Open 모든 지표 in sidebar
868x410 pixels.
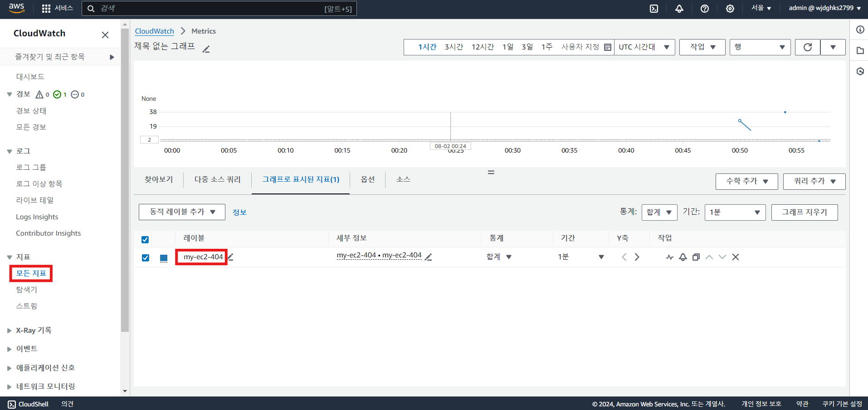coord(31,273)
